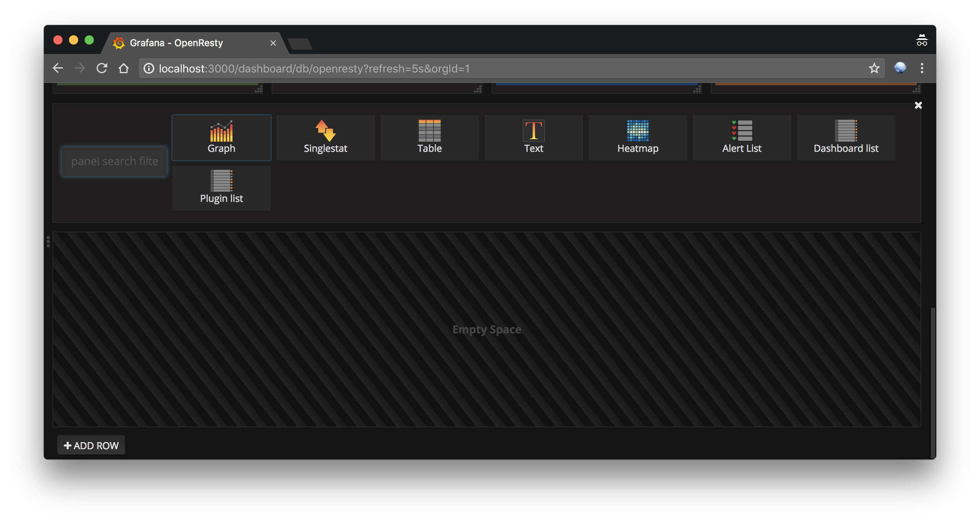Select the Heatmap panel type

(x=638, y=137)
